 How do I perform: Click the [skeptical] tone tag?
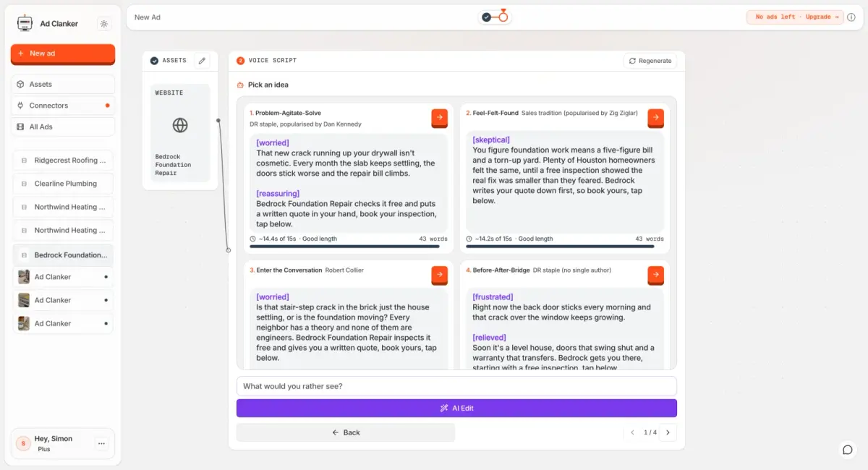coord(491,140)
